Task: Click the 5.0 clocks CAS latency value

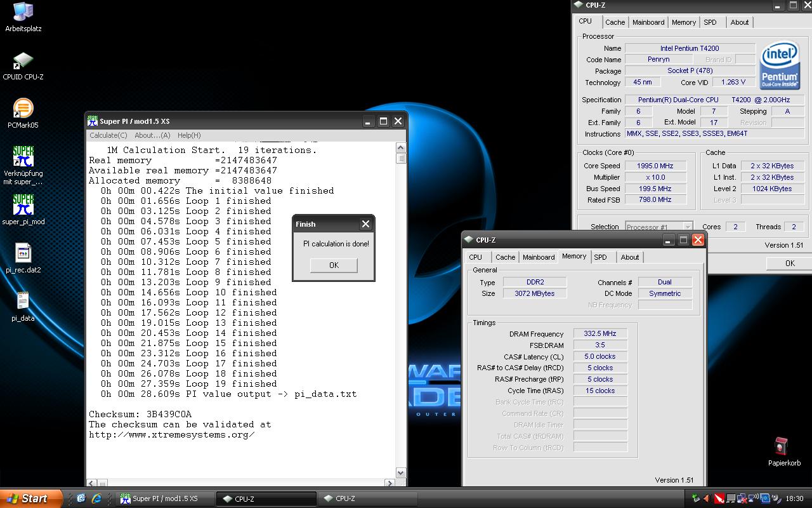Action: [600, 356]
